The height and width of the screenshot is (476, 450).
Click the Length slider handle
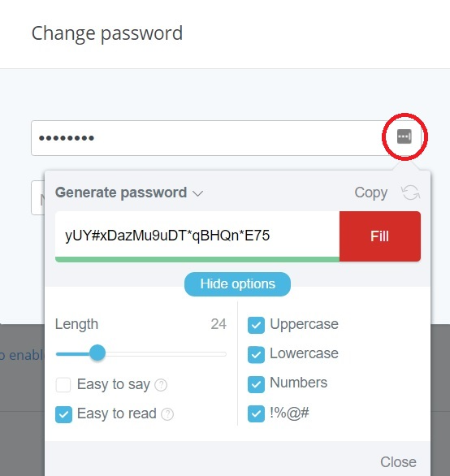click(97, 353)
